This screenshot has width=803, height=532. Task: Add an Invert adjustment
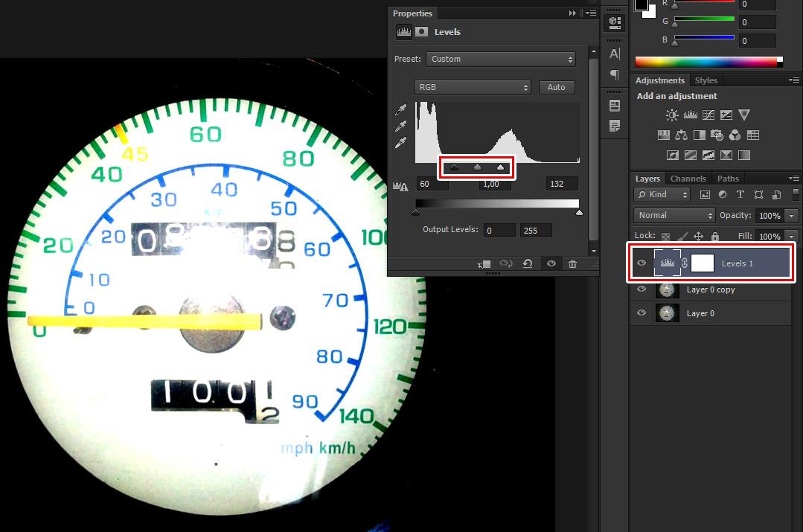point(673,156)
